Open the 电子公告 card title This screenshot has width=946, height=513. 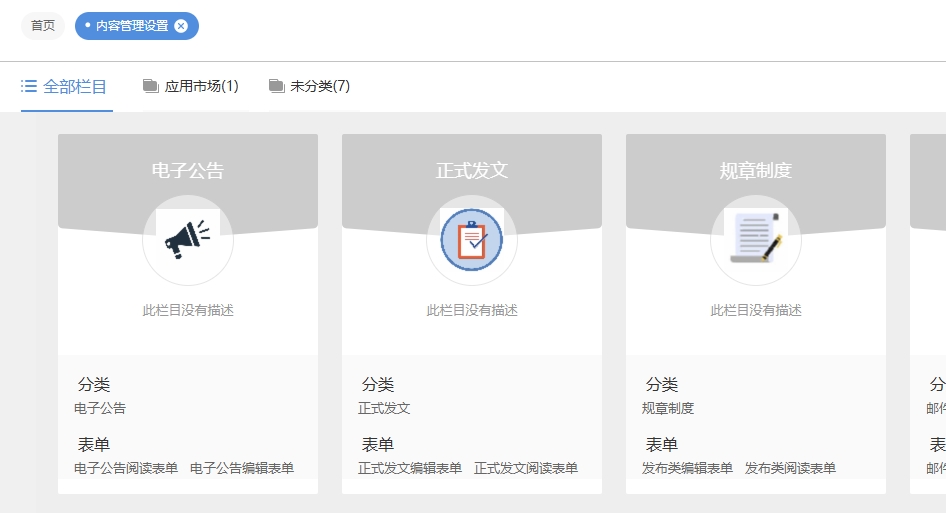point(188,171)
